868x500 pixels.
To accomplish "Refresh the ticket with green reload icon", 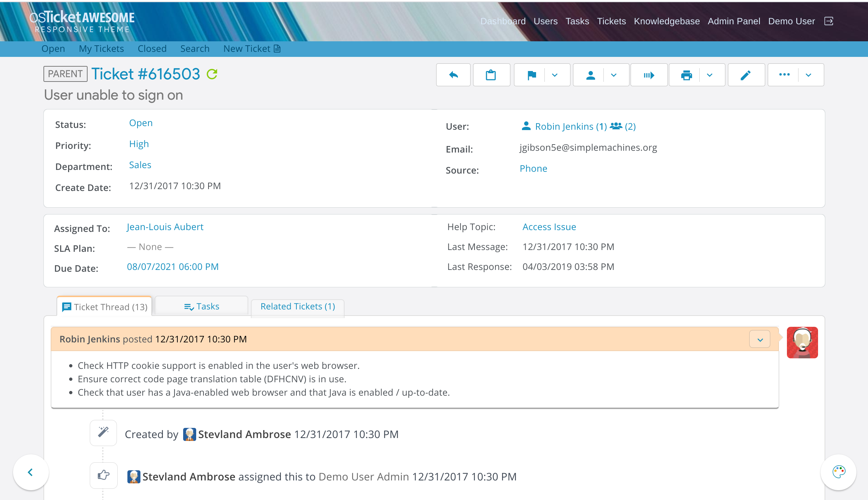I will [212, 74].
